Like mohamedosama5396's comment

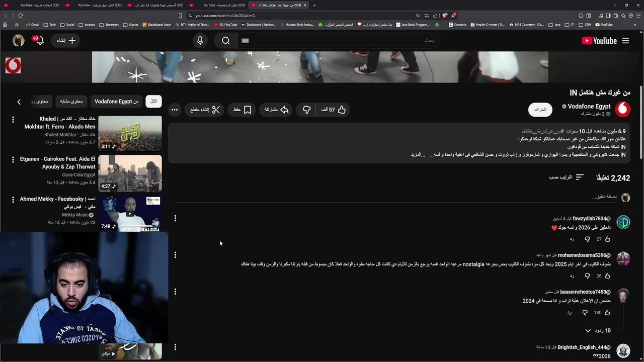(607, 276)
